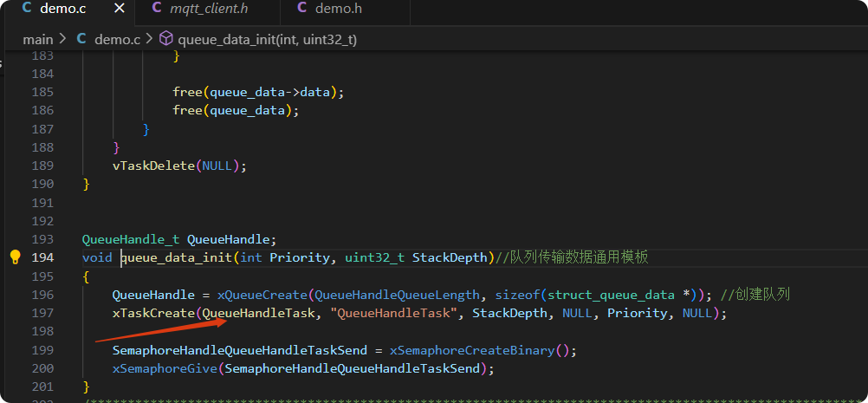Image resolution: width=868 pixels, height=403 pixels.
Task: Click the cube symbol icon in breadcrumb
Action: pyautogui.click(x=166, y=39)
